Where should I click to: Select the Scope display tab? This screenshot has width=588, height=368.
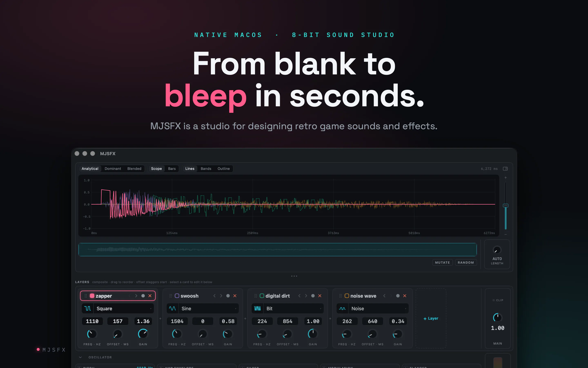point(156,169)
